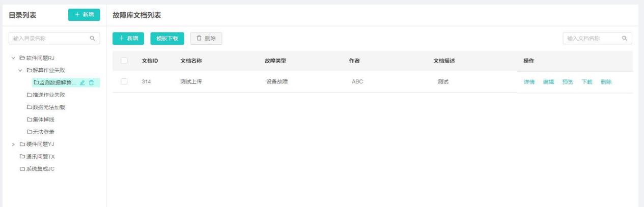Click the pencil edit icon on selected directory

82,82
